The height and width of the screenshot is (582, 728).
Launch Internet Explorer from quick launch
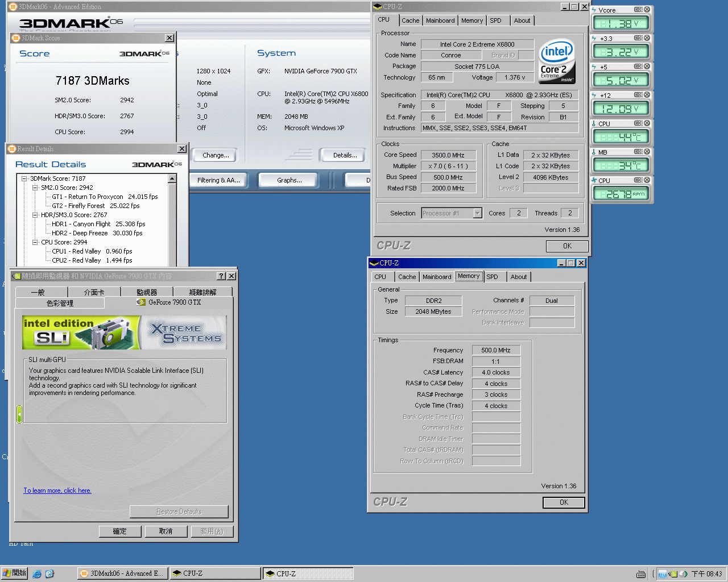pyautogui.click(x=38, y=574)
